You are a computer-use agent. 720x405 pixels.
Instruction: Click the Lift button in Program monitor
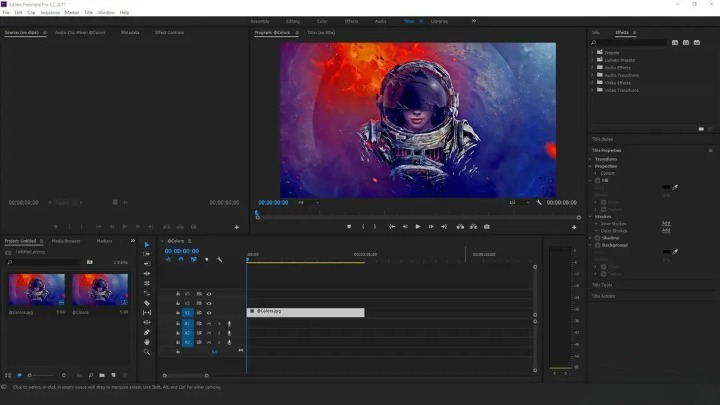(460, 227)
